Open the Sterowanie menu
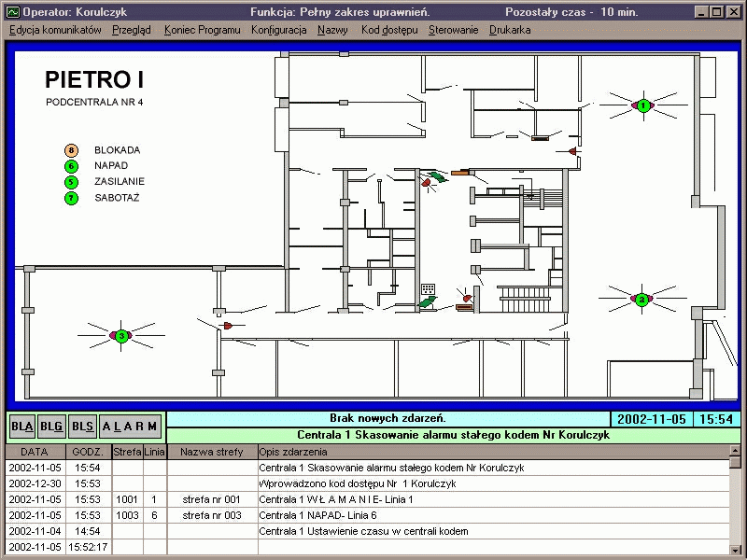 (x=453, y=30)
